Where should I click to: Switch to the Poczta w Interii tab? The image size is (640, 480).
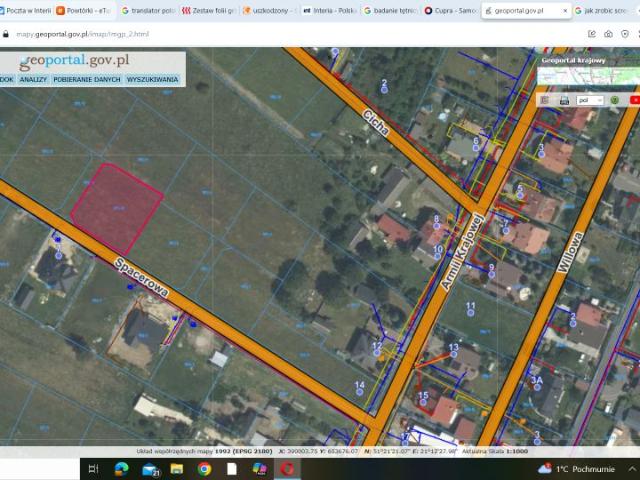tap(25, 11)
